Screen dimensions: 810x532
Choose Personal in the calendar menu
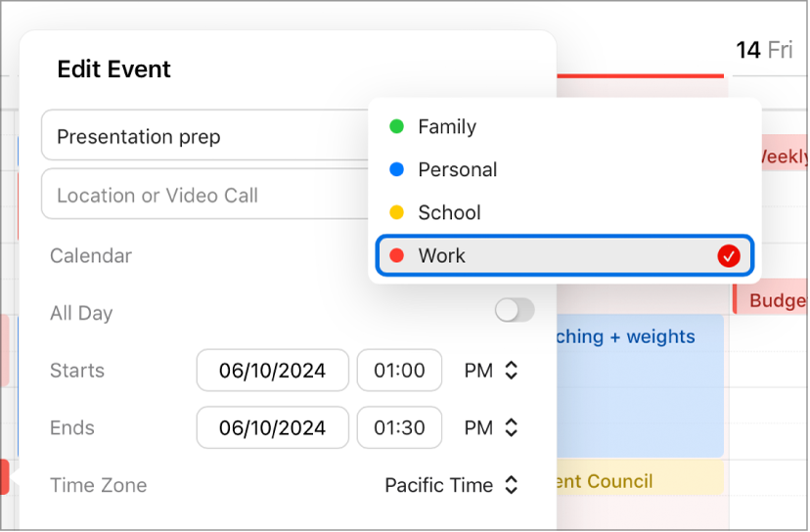pyautogui.click(x=457, y=169)
